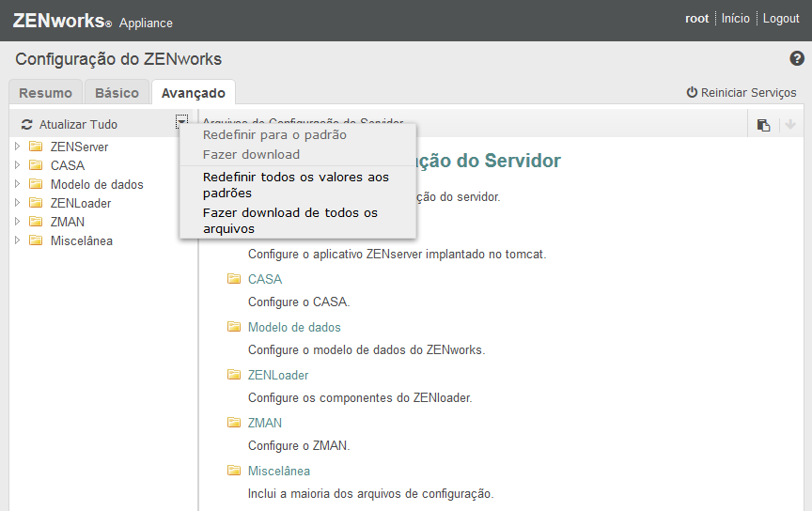
Task: Select ZENServer label in the tree
Action: point(79,147)
